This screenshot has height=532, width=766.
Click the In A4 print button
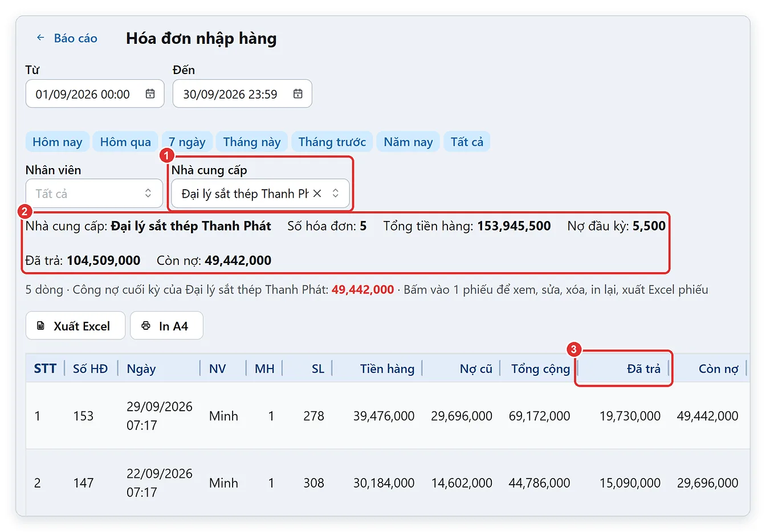coord(166,326)
